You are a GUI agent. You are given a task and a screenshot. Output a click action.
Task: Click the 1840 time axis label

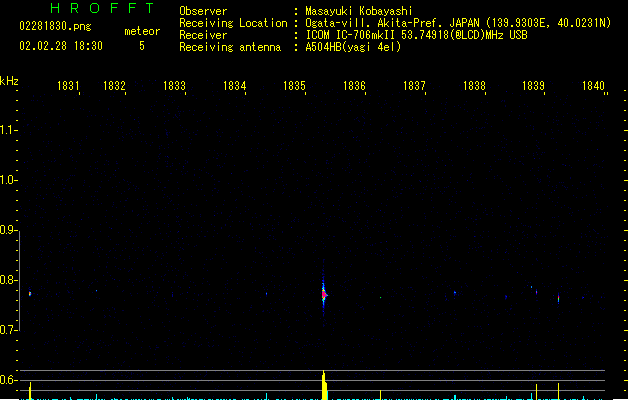593,86
